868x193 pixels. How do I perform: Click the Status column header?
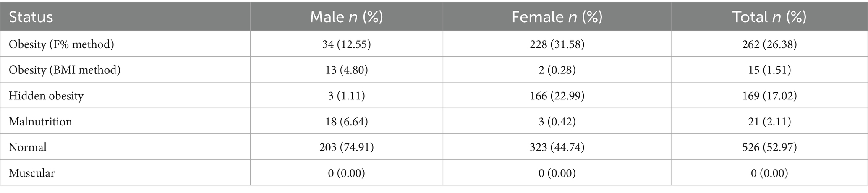click(x=31, y=17)
